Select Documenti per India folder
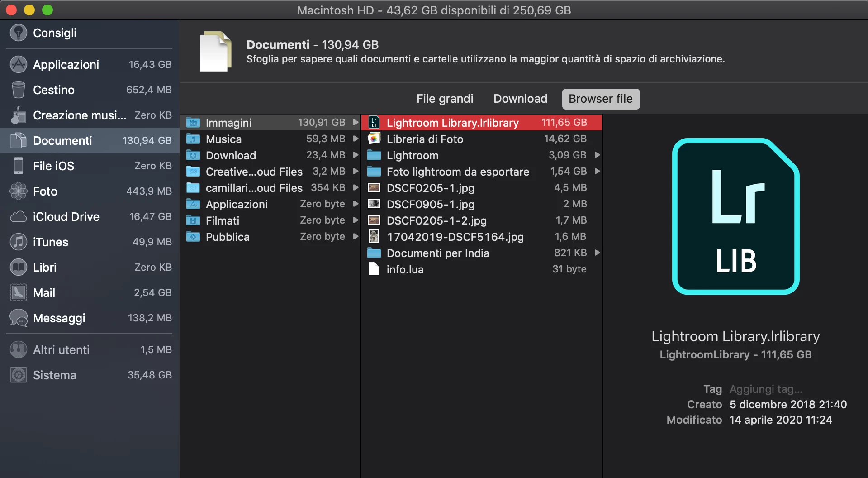The image size is (868, 478). [x=482, y=253]
